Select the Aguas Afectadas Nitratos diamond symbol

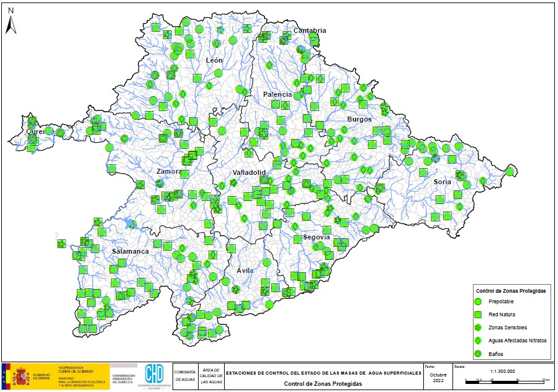(478, 341)
